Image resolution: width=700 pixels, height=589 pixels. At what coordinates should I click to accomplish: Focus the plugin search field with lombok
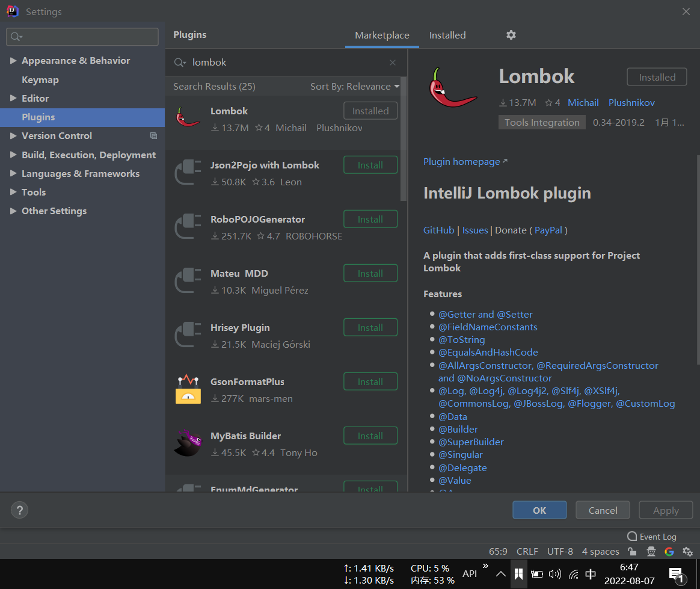click(x=286, y=63)
